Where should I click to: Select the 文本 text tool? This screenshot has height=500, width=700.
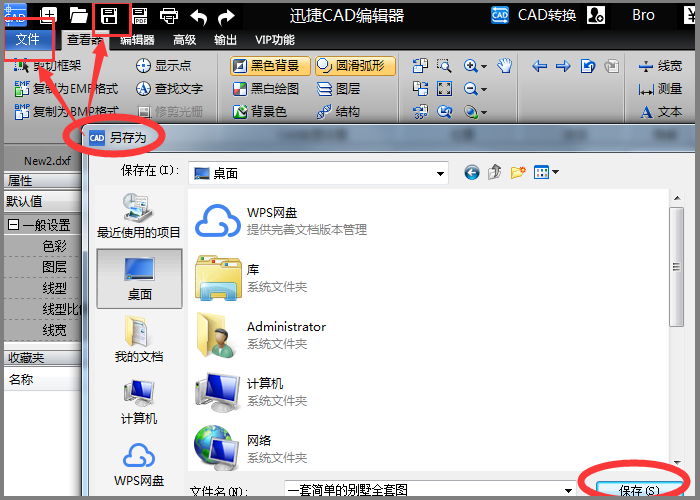(660, 112)
